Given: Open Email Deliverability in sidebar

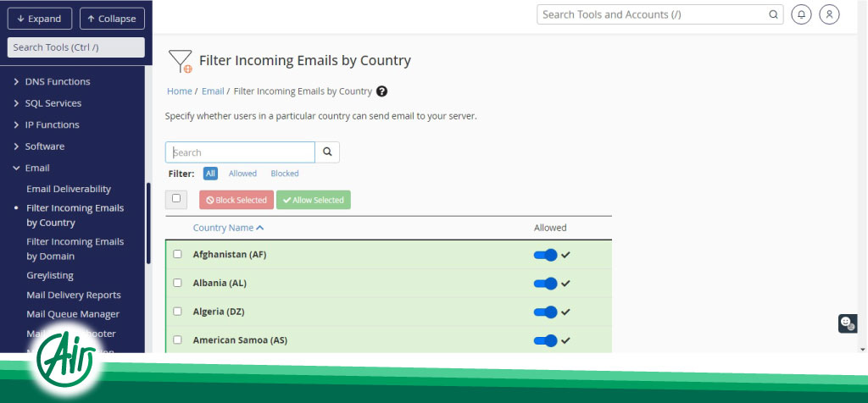Looking at the screenshot, I should [69, 189].
